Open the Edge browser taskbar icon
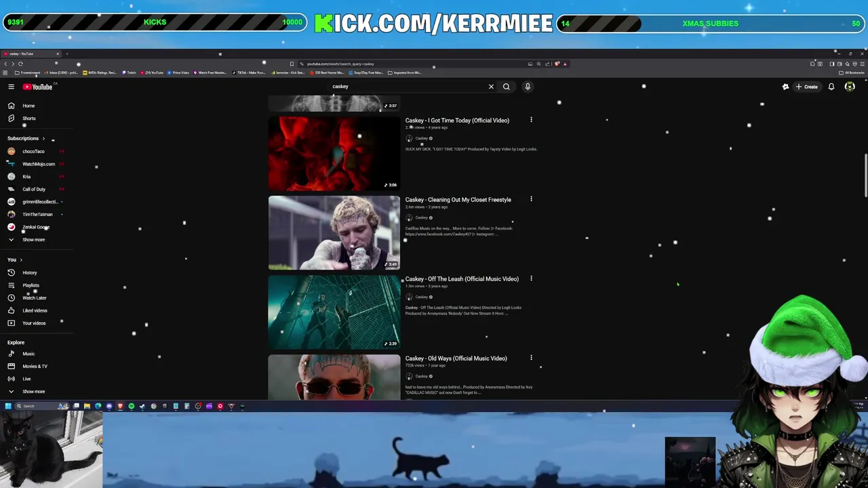 (98, 406)
